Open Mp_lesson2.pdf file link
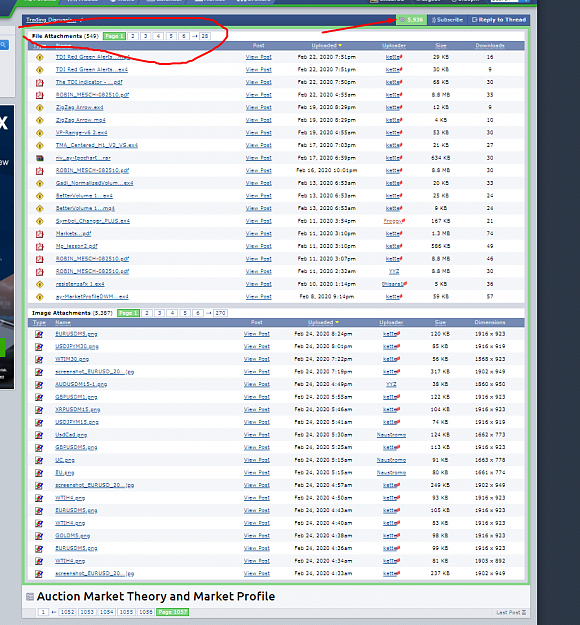580x625 pixels. click(77, 246)
